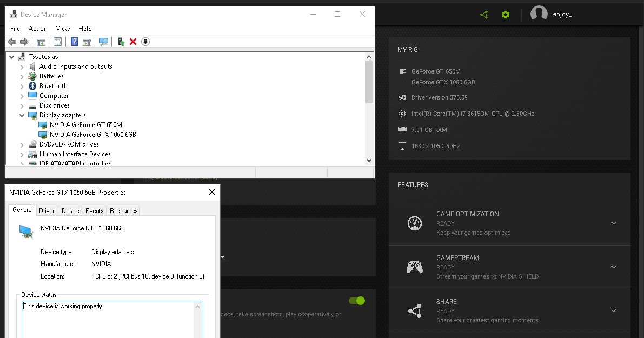Click the Forward arrow in Device Manager toolbar
This screenshot has width=644, height=338.
(24, 42)
